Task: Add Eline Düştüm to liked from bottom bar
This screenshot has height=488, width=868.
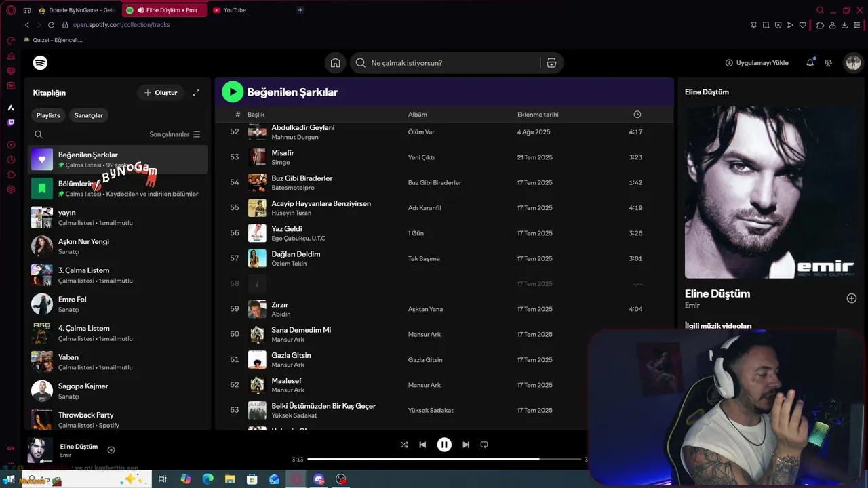Action: click(111, 450)
